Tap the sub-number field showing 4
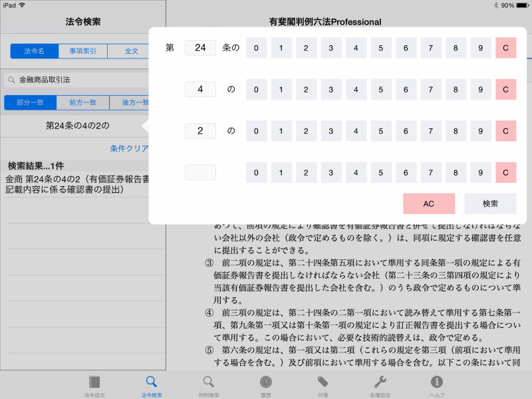The height and width of the screenshot is (399, 532). click(200, 89)
